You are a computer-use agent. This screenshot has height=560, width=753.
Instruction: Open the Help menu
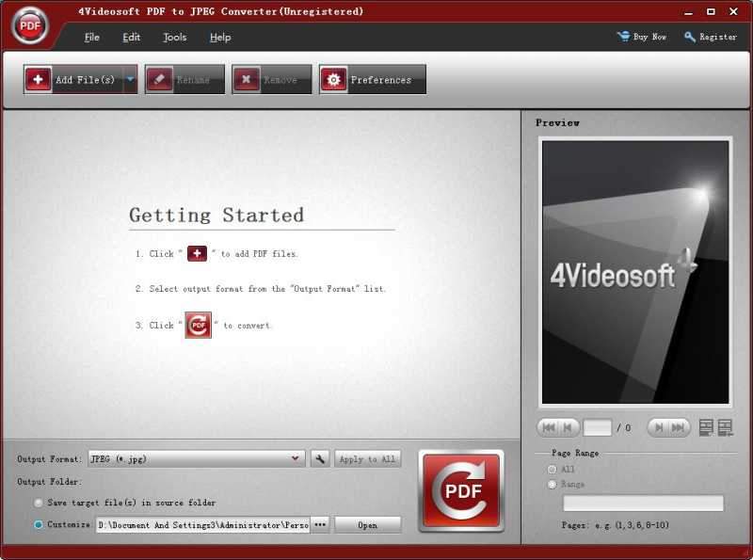click(219, 38)
